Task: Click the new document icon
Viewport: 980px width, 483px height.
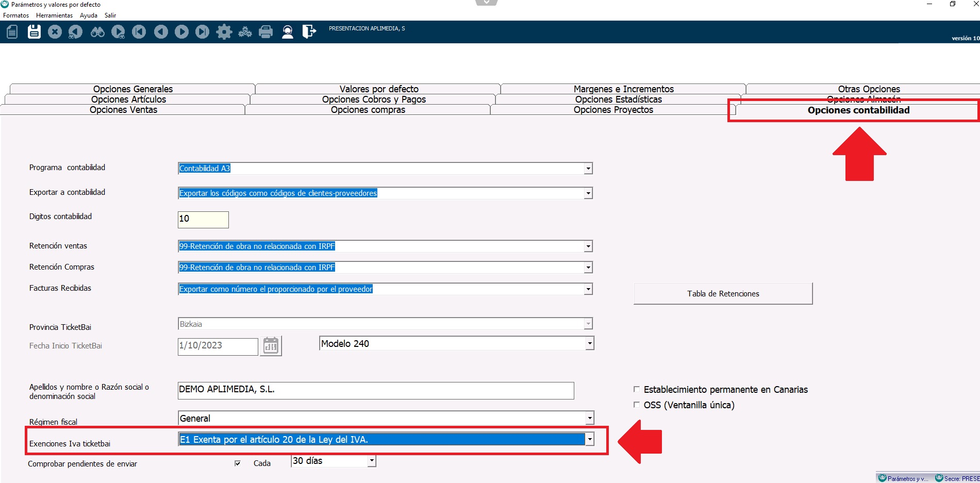Action: pyautogui.click(x=12, y=32)
